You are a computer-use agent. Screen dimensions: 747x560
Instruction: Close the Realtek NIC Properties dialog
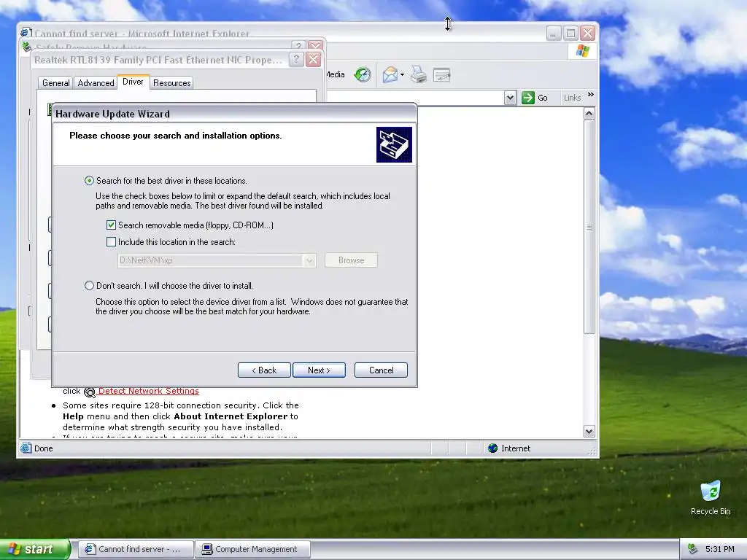click(313, 60)
